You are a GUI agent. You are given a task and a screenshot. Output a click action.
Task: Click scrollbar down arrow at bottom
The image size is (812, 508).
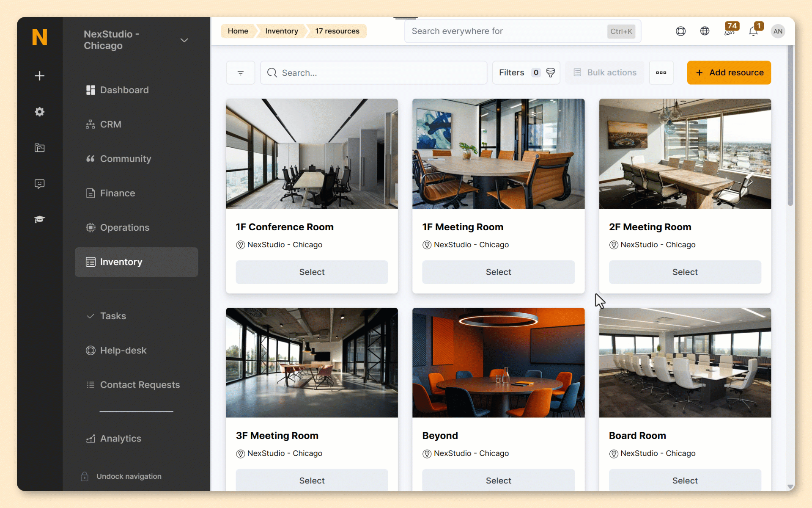pos(790,487)
